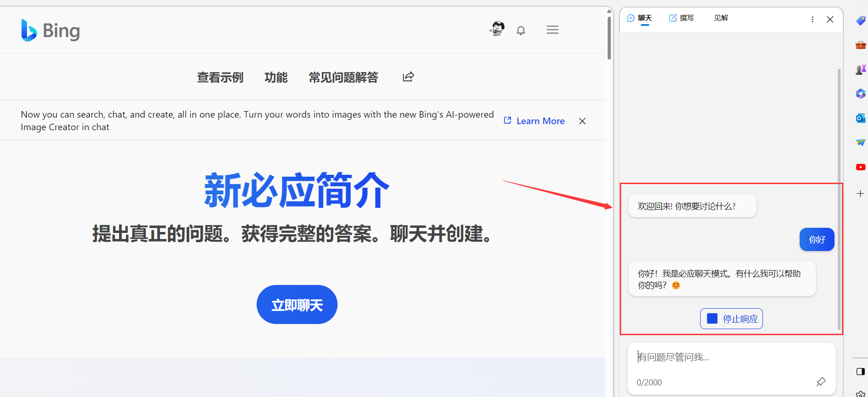Click the 新必应简介 heading
This screenshot has width=868, height=397.
[x=297, y=190]
